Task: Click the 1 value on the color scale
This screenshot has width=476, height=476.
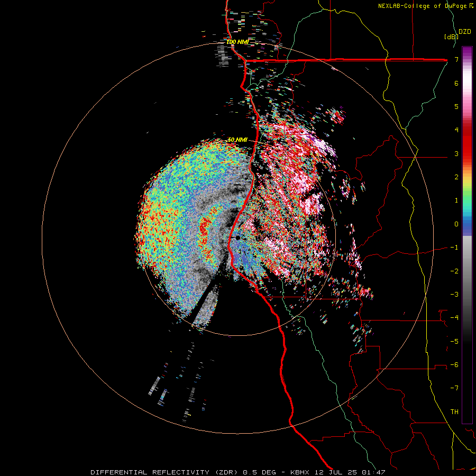Action: point(456,200)
